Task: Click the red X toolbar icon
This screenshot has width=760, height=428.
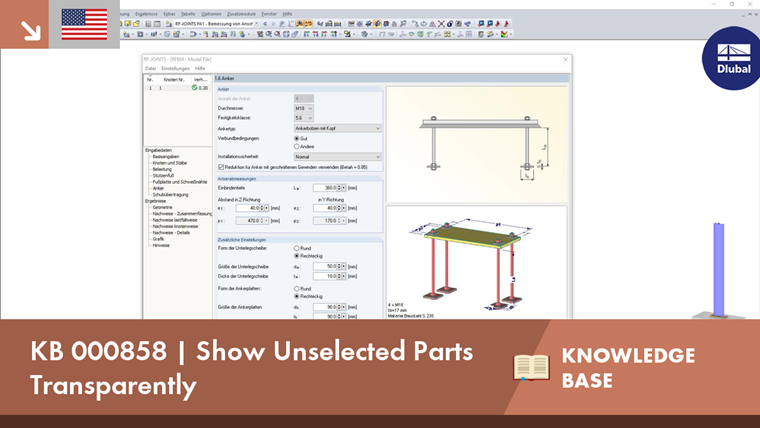Action: (441, 24)
